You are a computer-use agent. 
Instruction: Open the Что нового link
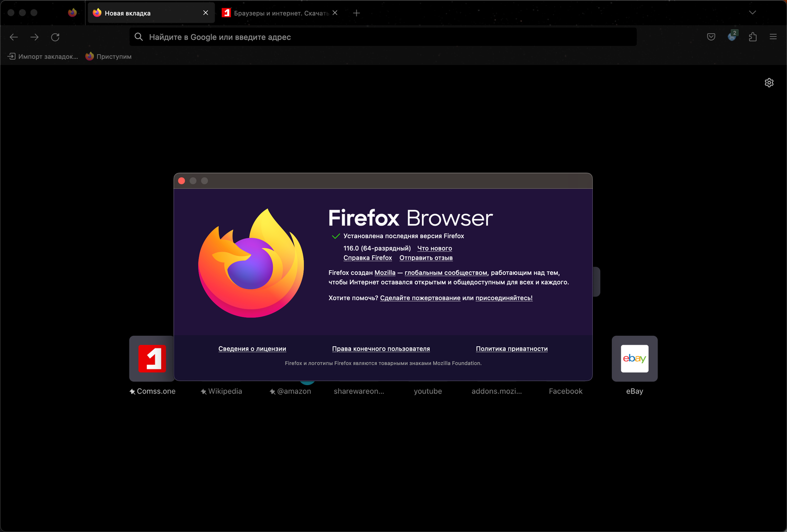tap(434, 248)
